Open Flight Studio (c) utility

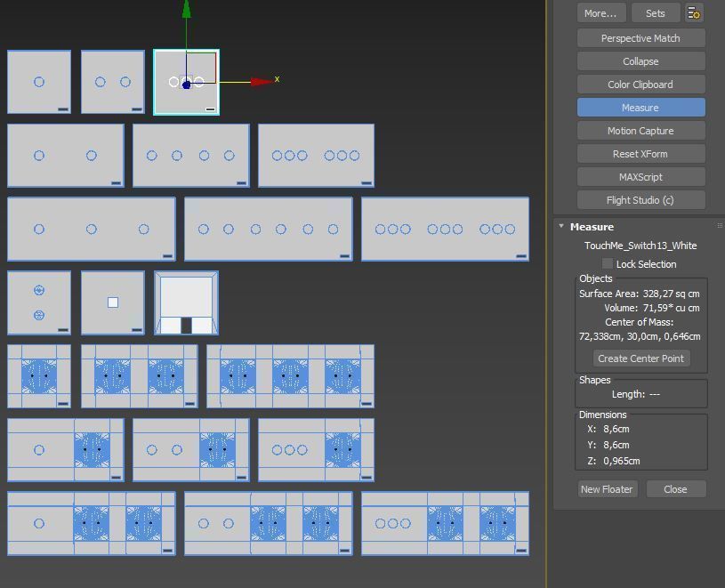(640, 200)
